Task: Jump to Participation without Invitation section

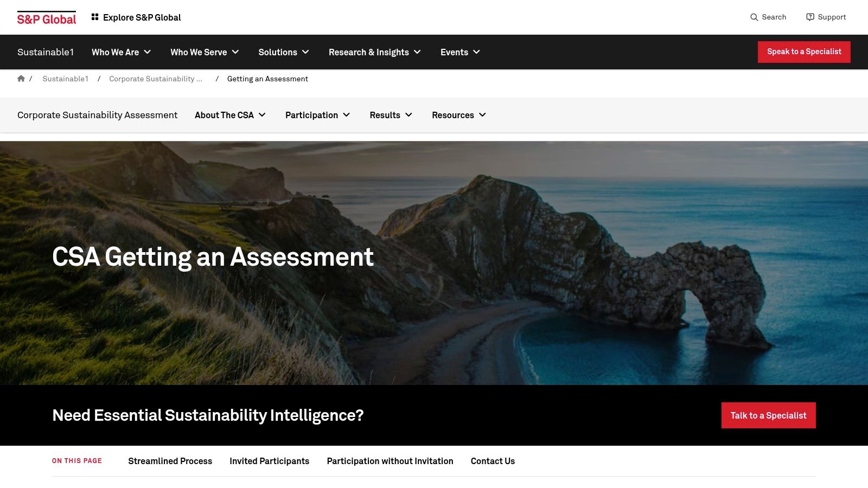Action: click(x=390, y=461)
